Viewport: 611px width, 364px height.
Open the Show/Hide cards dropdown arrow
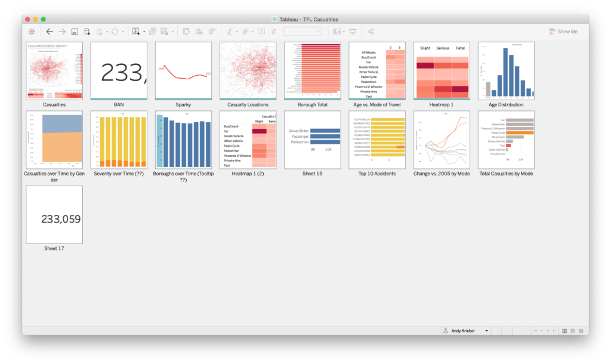[344, 32]
